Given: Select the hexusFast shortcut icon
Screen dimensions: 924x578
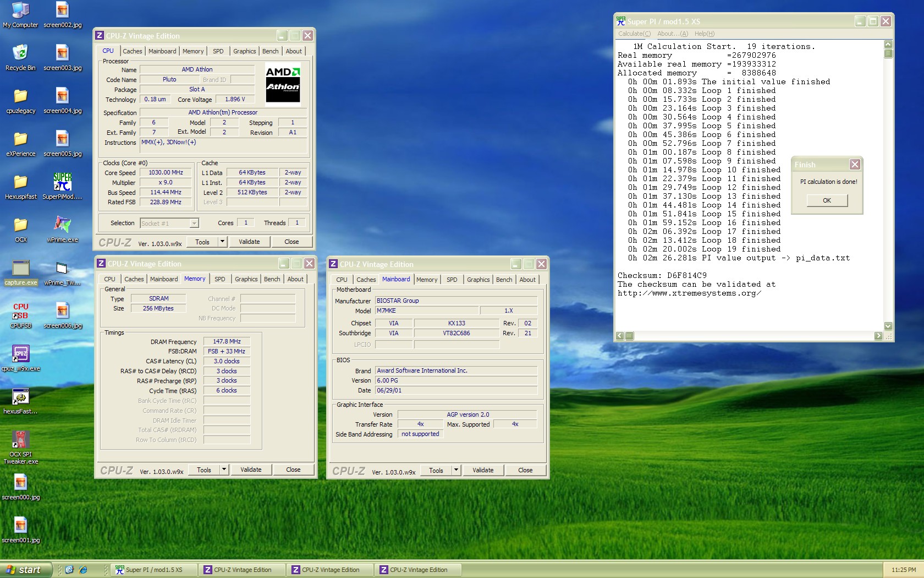Looking at the screenshot, I should [x=20, y=401].
